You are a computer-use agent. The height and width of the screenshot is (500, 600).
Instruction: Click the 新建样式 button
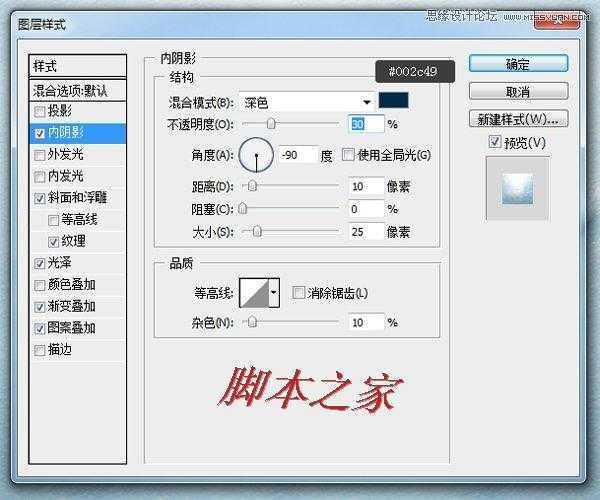(517, 120)
